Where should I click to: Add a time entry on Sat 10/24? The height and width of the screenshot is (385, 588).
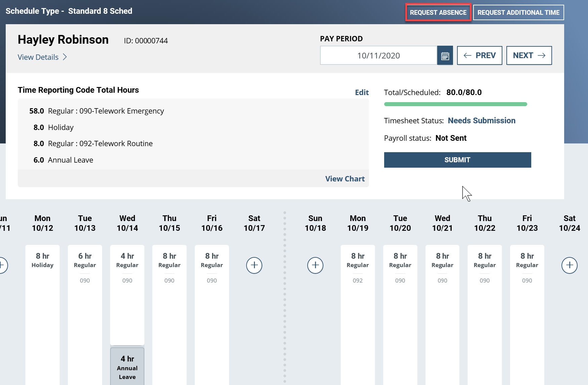(570, 265)
